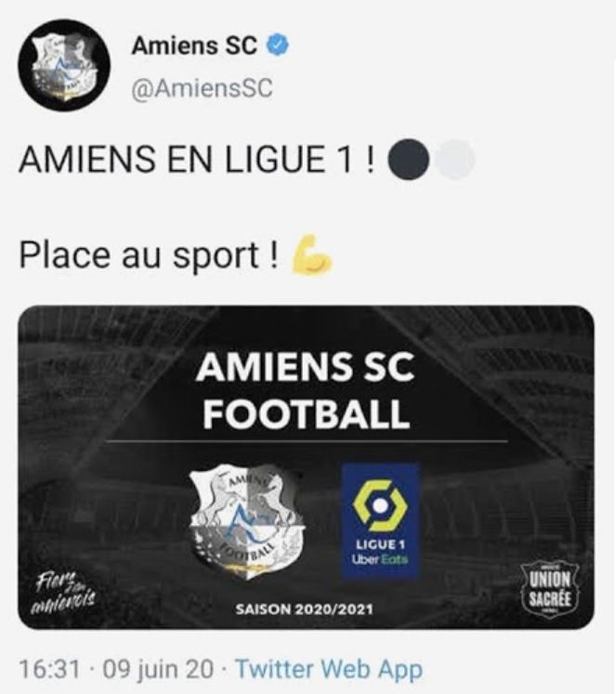The image size is (616, 694).
Task: Click the flexed biceps emoji
Action: click(310, 255)
